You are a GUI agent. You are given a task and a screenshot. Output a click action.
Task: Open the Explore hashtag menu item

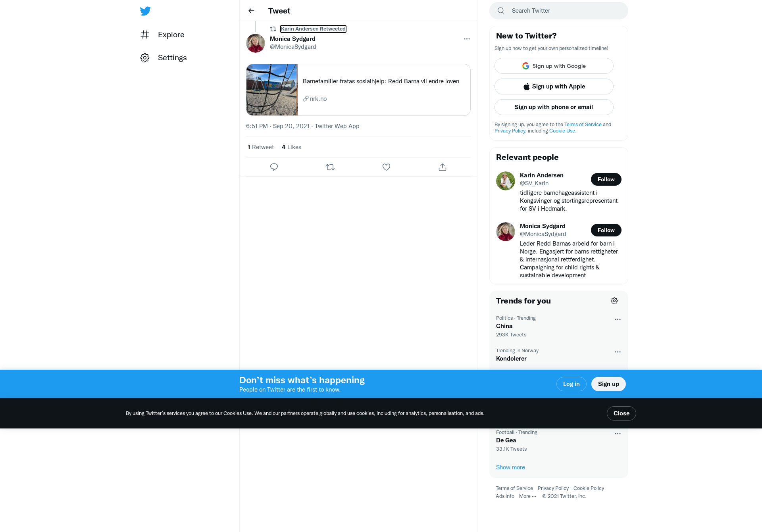click(x=162, y=35)
